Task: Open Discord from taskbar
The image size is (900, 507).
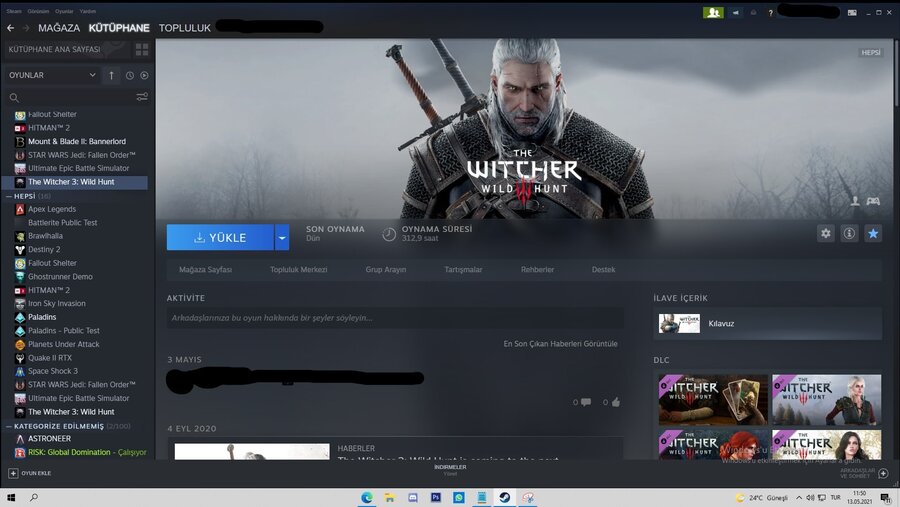Action: click(x=413, y=497)
